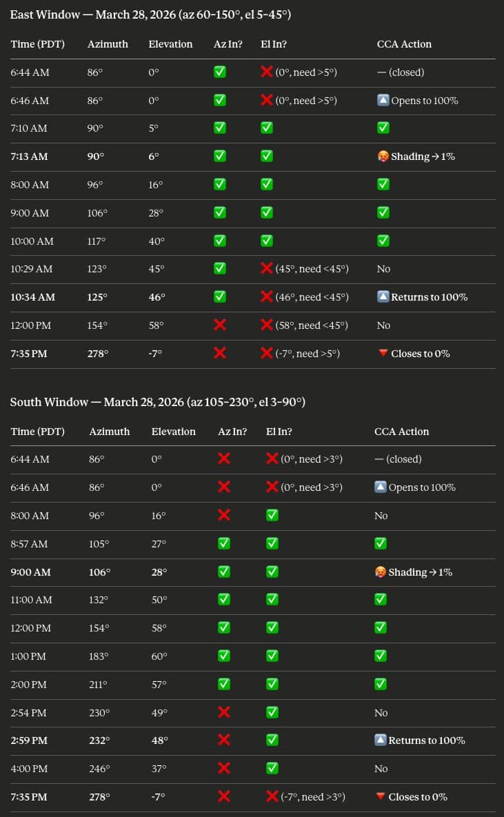Image resolution: width=504 pixels, height=817 pixels.
Task: Click the 1:00 PM time cell in South table
Action: pos(28,656)
